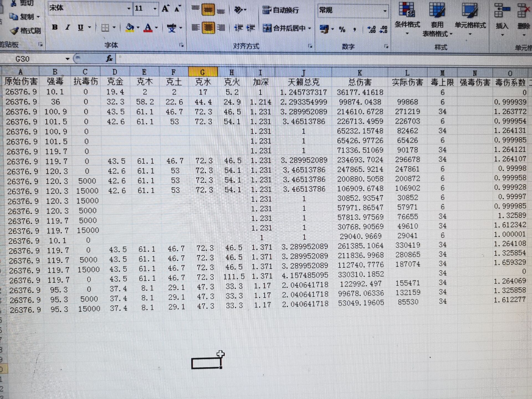The height and width of the screenshot is (399, 532).
Task: Open the Number group dialog launcher
Action: (386, 47)
